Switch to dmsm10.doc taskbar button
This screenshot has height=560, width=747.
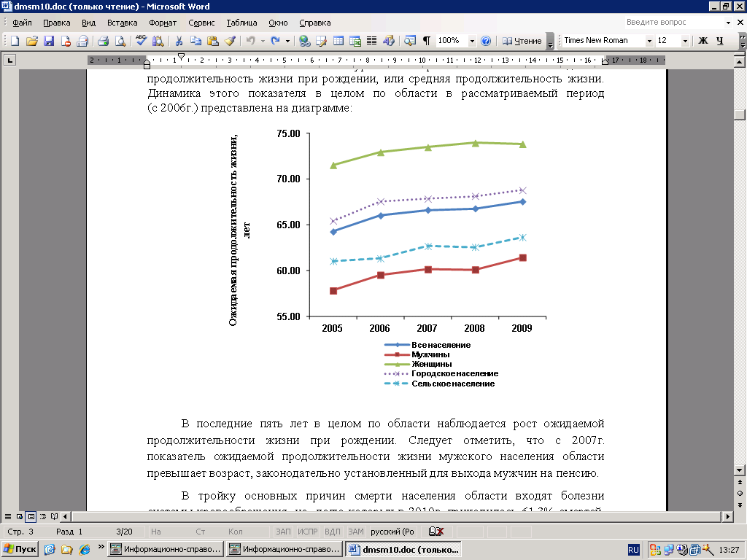click(x=404, y=550)
